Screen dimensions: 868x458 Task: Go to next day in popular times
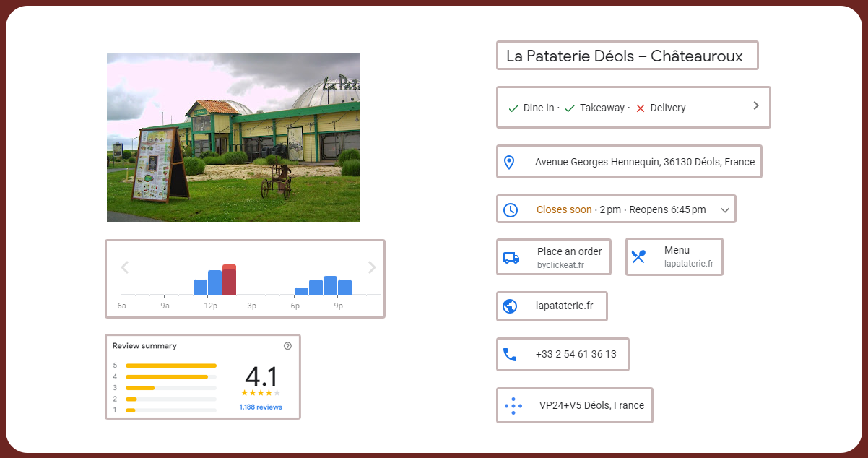click(x=372, y=268)
